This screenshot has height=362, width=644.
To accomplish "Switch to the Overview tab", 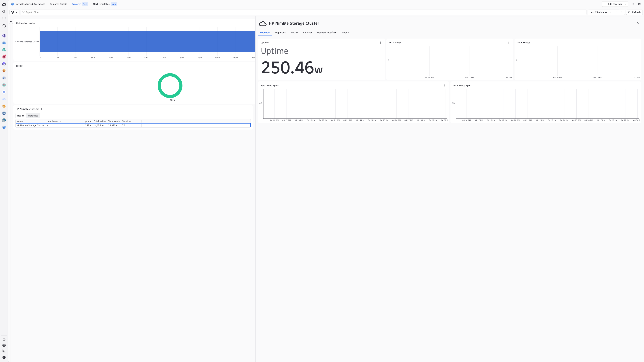I will tap(265, 33).
